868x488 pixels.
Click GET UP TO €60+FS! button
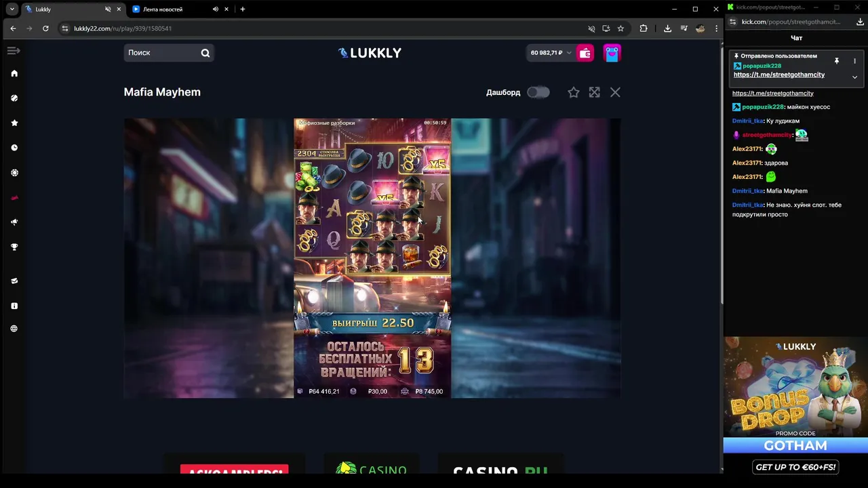pyautogui.click(x=795, y=467)
